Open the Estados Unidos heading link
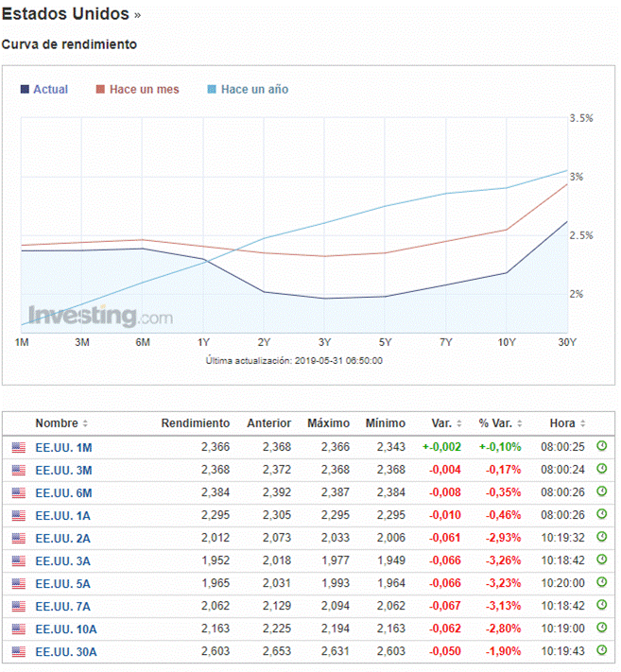The width and height of the screenshot is (621, 672). point(66,15)
